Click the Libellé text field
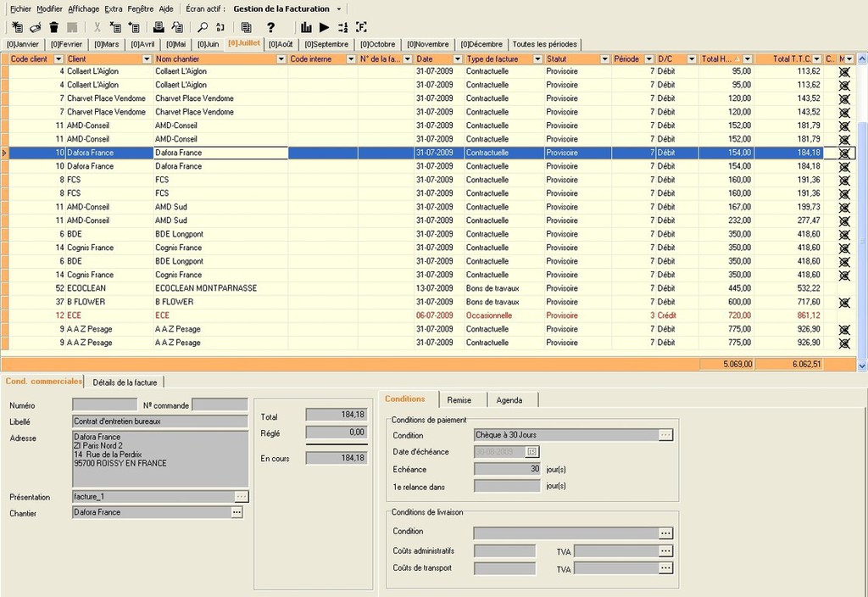Screen dimensions: 868x597 tap(160, 421)
